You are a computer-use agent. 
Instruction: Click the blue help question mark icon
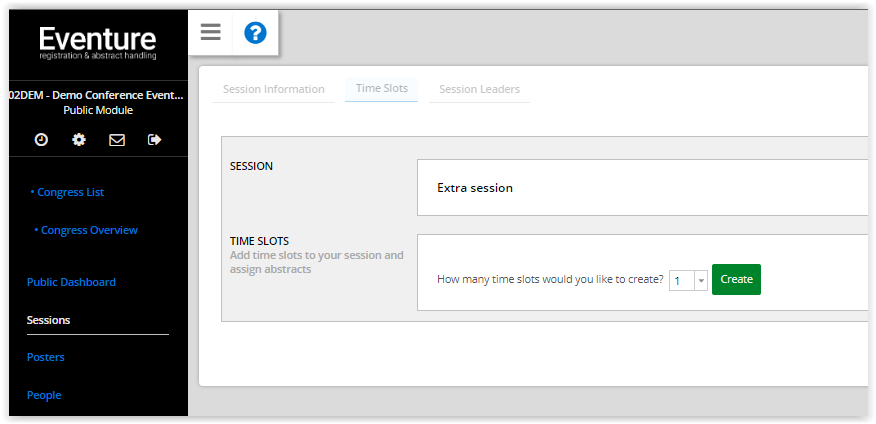(255, 33)
